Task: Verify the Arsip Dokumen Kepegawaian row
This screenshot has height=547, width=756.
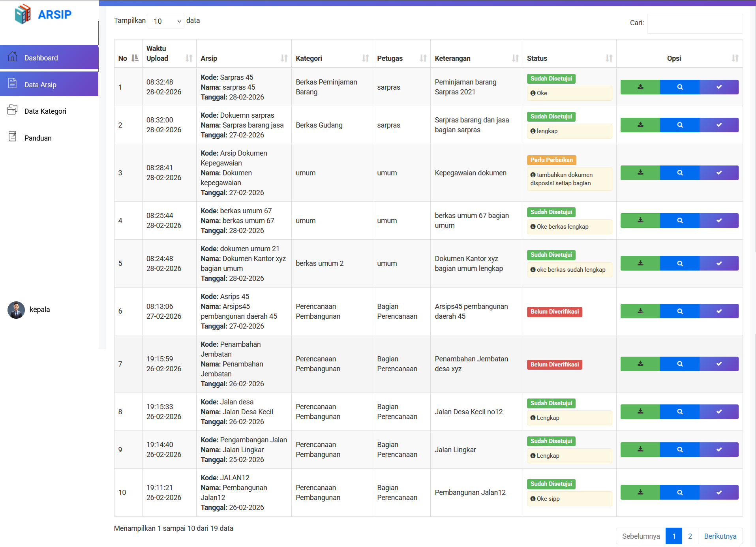Action: click(719, 173)
